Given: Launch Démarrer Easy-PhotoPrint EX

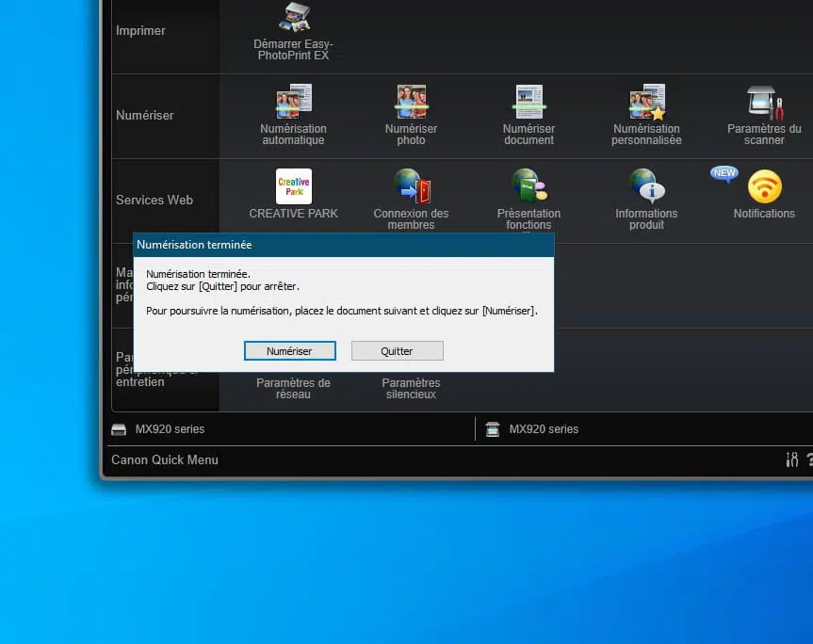Looking at the screenshot, I should coord(294,31).
